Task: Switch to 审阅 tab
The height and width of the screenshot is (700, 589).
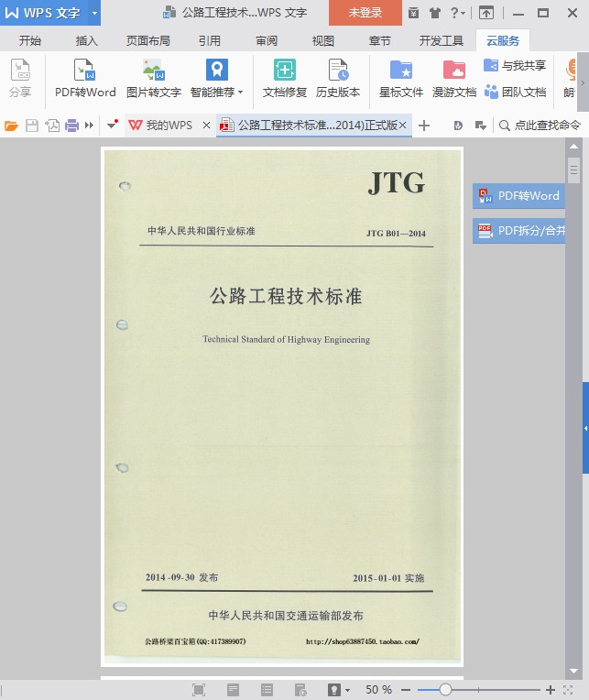Action: pos(267,41)
